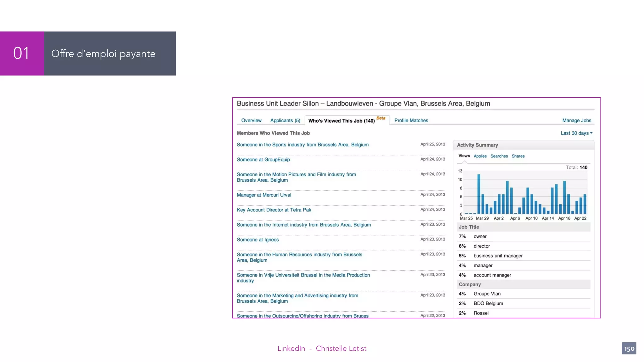Click the Manage Jobs link

point(576,120)
